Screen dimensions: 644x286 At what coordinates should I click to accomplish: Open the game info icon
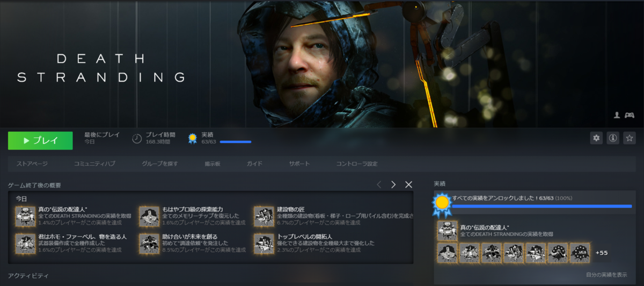[x=613, y=138]
